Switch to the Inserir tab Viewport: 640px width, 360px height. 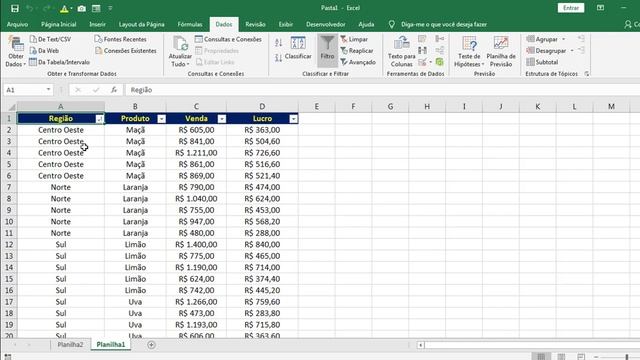98,24
